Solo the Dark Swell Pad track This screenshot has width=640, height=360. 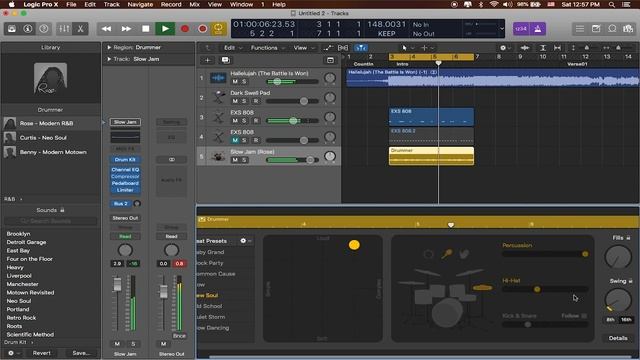coord(244,101)
